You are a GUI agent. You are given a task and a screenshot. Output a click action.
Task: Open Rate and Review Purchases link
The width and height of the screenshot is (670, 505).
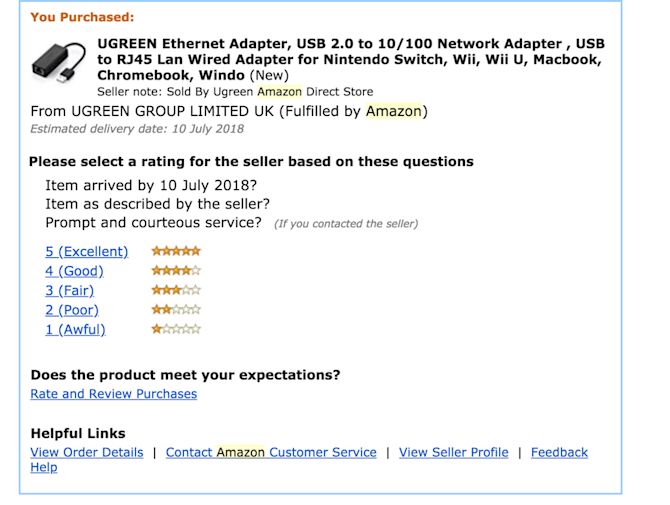tap(114, 394)
